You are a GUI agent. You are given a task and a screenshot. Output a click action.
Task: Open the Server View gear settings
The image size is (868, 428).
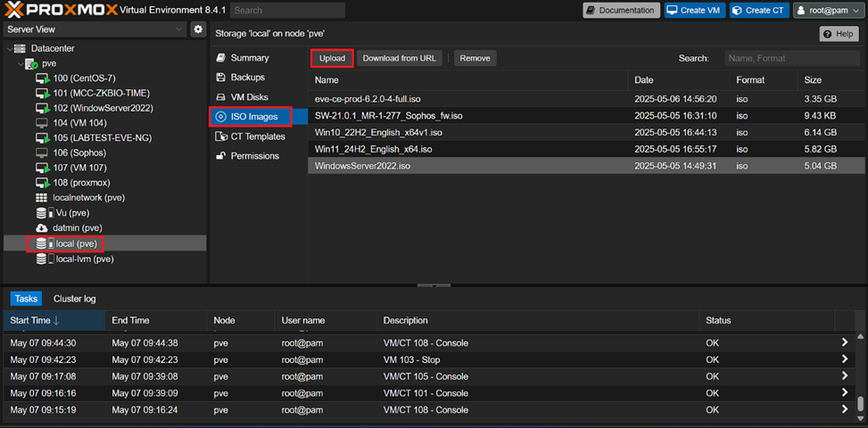(x=198, y=29)
